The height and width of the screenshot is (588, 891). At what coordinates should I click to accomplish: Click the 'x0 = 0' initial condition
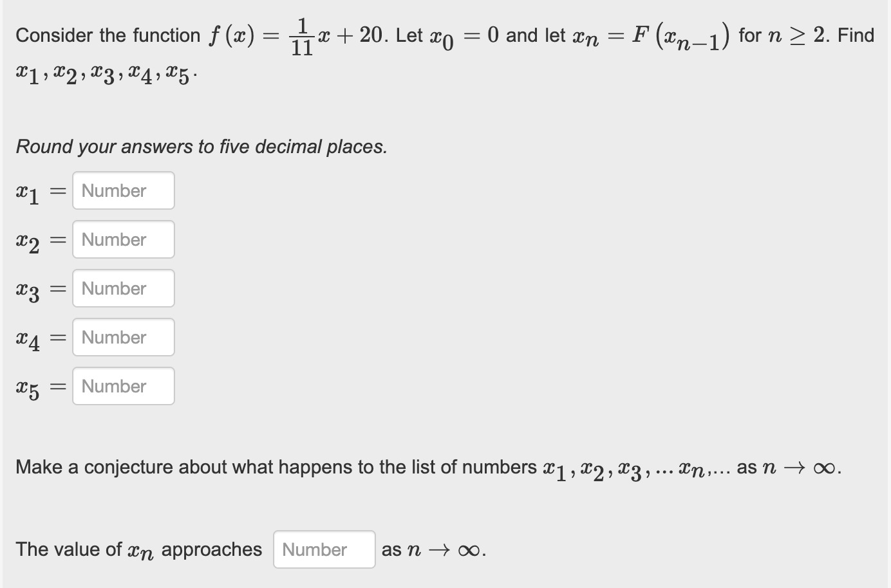coord(464,37)
